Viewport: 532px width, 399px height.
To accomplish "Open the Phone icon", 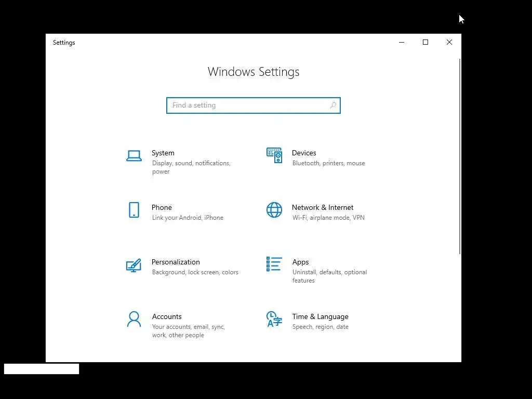I will tap(134, 210).
